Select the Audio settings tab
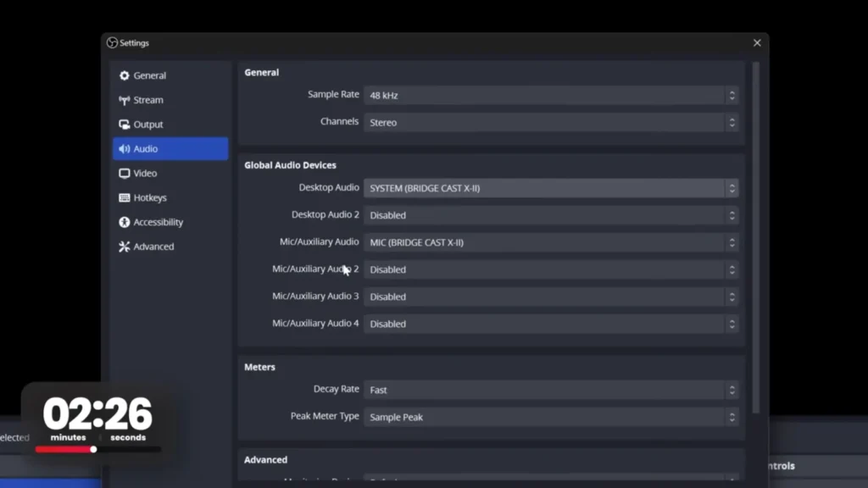The width and height of the screenshot is (868, 488). tap(170, 149)
